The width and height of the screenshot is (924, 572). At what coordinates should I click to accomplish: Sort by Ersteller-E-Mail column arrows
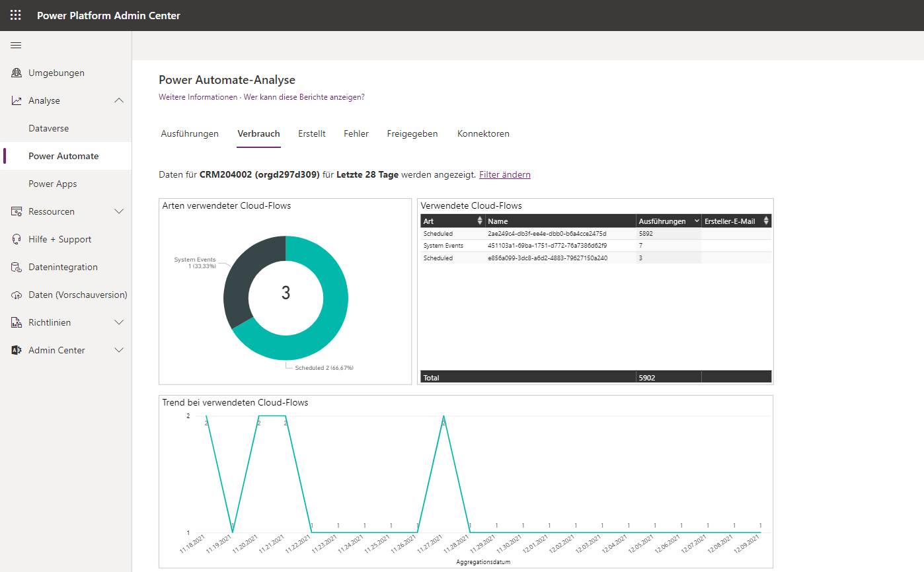(x=766, y=221)
